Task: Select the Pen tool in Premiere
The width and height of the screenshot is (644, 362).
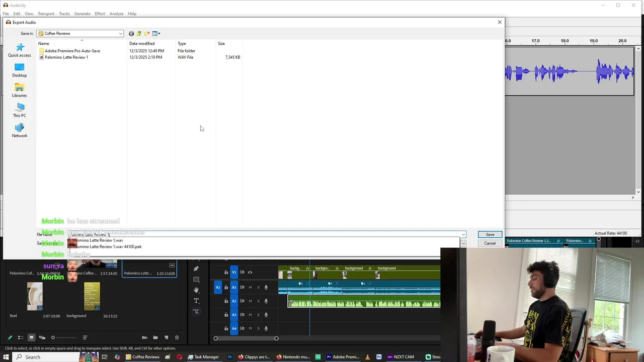Action: (x=196, y=268)
